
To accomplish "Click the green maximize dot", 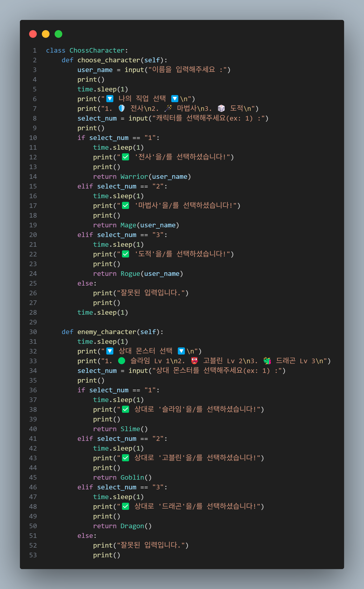I will point(58,34).
